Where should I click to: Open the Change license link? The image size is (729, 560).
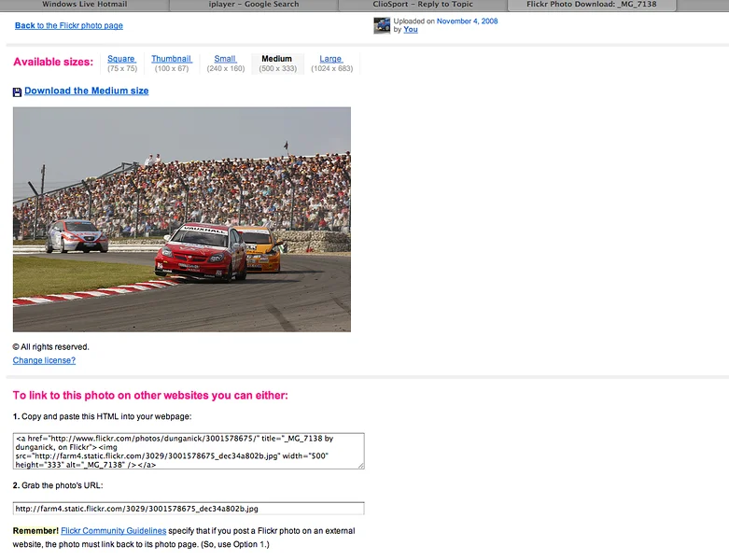[44, 360]
